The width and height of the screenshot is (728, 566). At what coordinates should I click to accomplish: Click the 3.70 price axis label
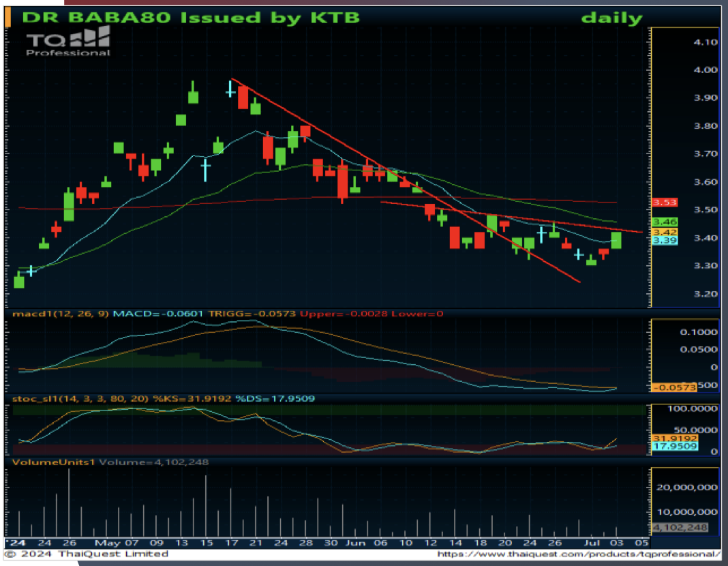pos(706,153)
